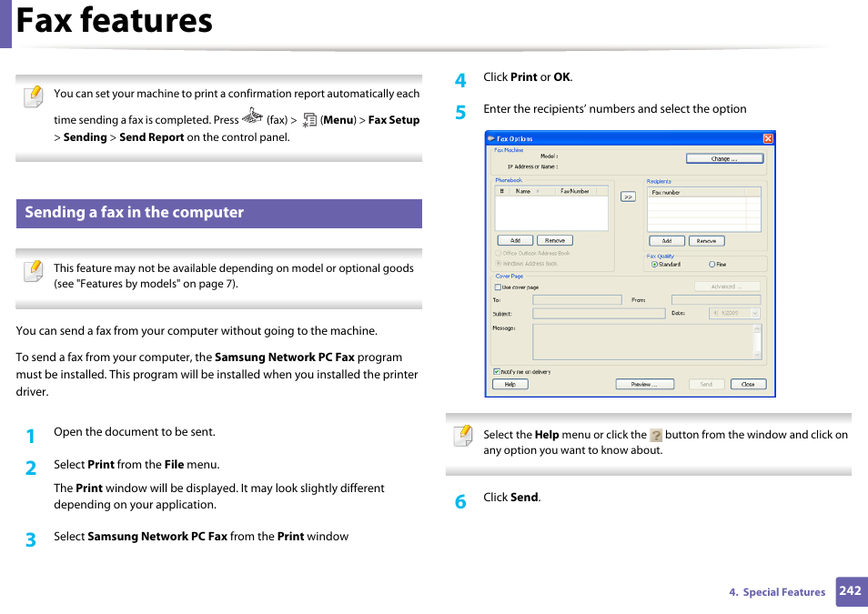Click Add under the Phonebook list
The height and width of the screenshot is (614, 868).
[x=515, y=240]
